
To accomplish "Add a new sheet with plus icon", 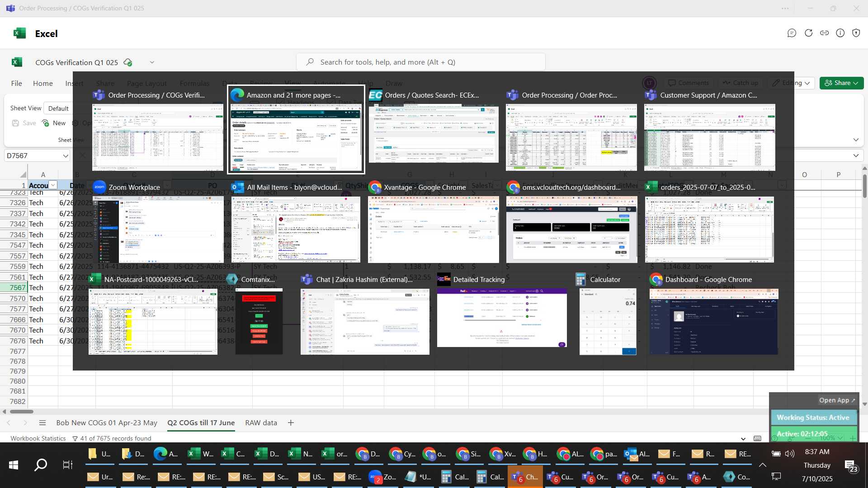I will click(291, 423).
